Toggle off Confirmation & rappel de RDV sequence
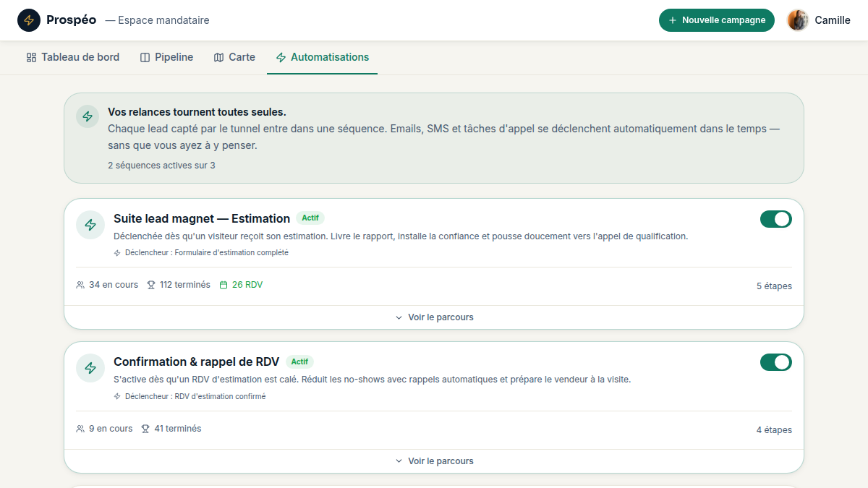Image resolution: width=868 pixels, height=488 pixels. [x=776, y=362]
